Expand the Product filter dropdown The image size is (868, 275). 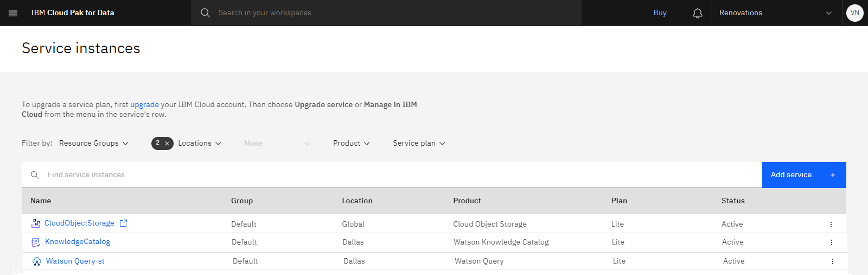tap(352, 143)
